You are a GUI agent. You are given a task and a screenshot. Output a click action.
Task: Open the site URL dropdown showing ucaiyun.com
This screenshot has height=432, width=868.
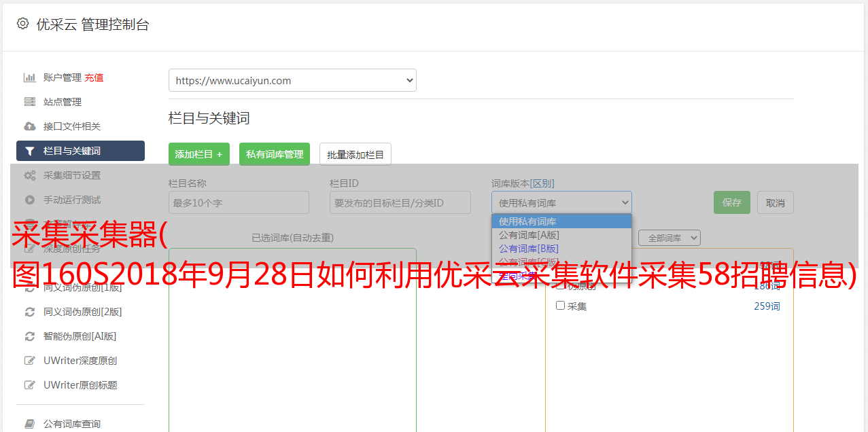292,80
